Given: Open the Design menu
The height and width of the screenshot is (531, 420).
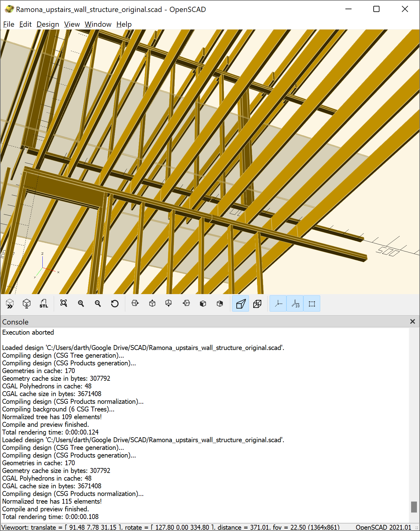Looking at the screenshot, I should point(48,24).
